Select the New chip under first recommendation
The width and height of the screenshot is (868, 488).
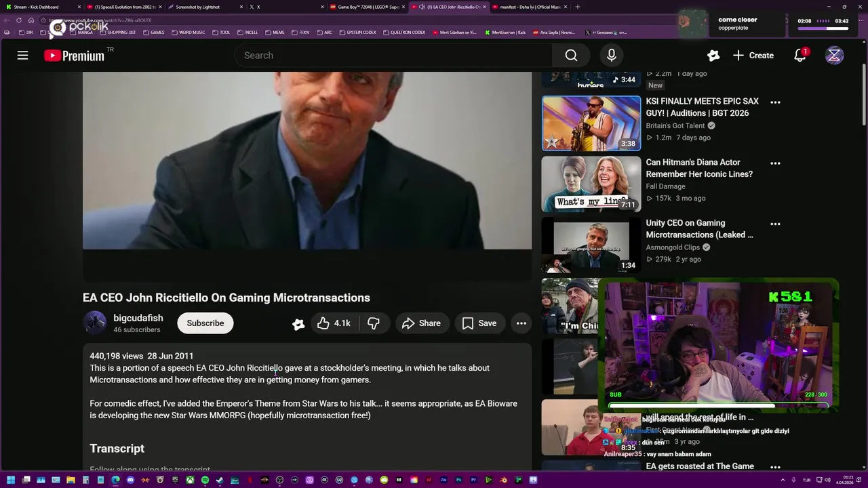655,85
